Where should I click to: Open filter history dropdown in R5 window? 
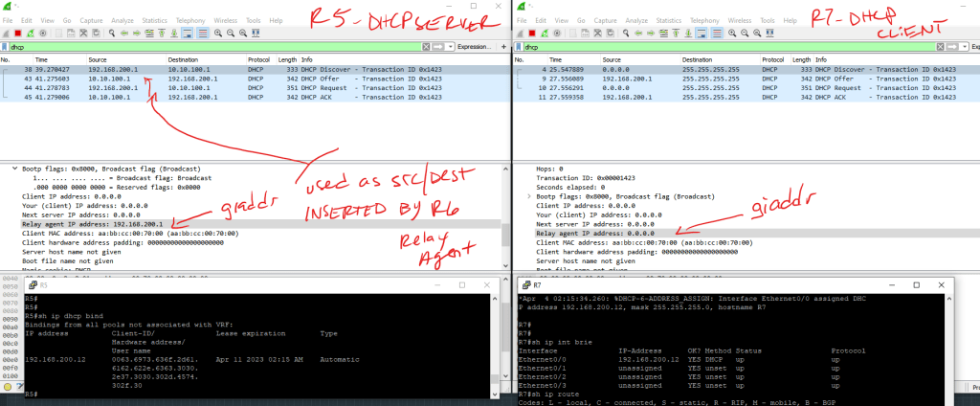click(450, 46)
